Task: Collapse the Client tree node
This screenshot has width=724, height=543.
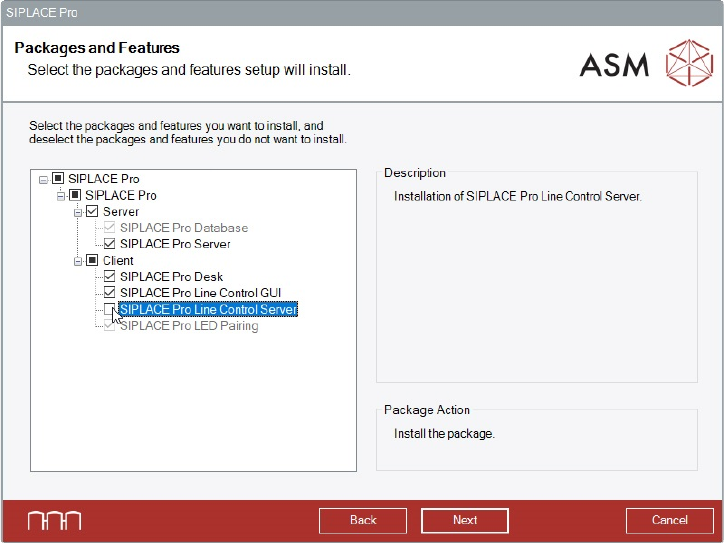Action: tap(78, 261)
